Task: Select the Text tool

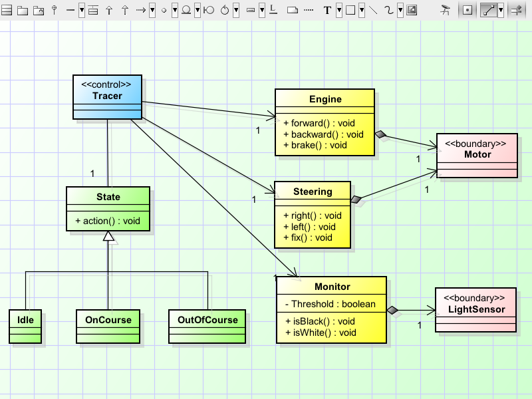Action: (x=327, y=10)
